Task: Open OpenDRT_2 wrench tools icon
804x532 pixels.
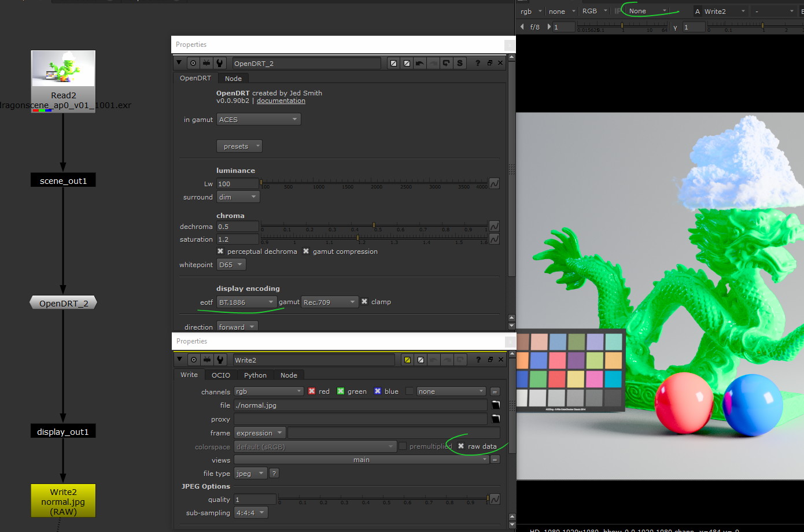Action: [220, 63]
